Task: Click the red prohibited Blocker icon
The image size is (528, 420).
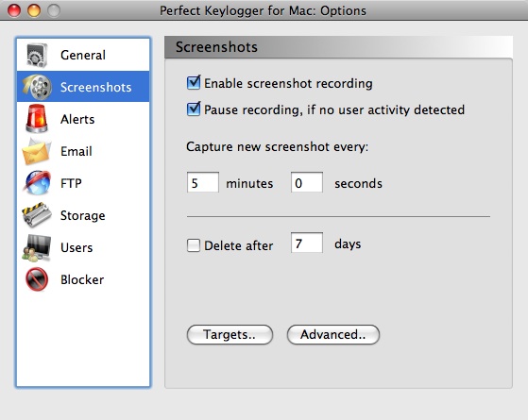Action: (x=37, y=279)
